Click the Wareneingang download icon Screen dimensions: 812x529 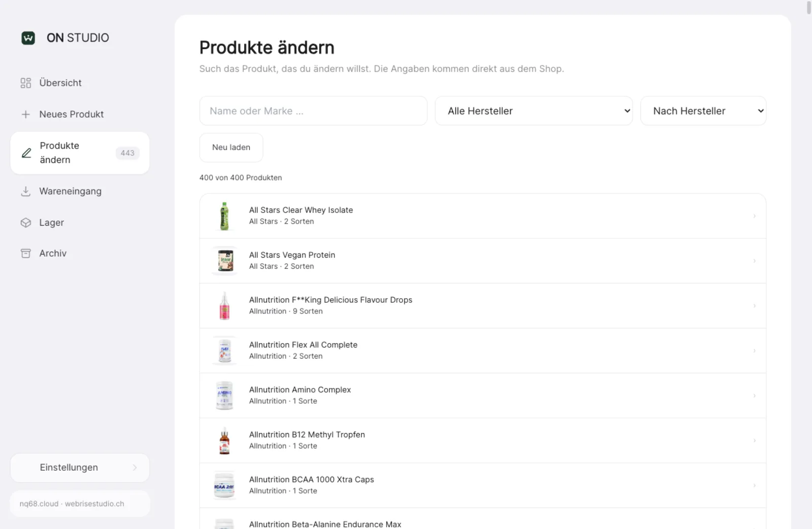[x=26, y=191]
